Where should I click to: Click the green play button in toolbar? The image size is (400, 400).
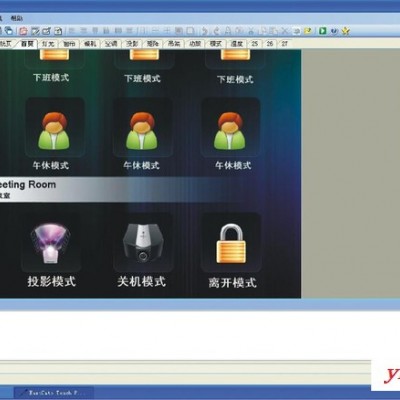coord(322,31)
